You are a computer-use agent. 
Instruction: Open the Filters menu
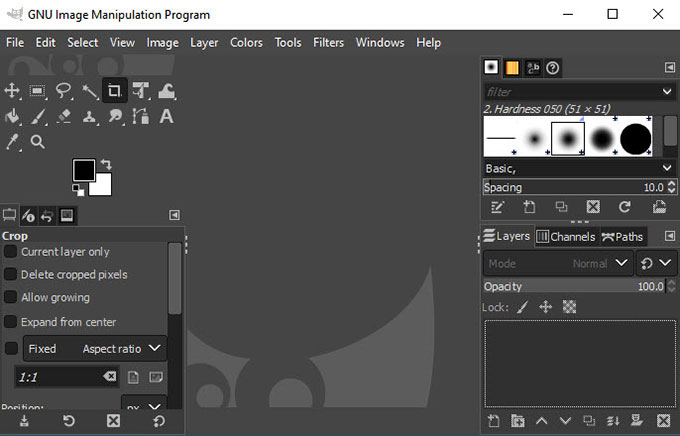pos(328,43)
